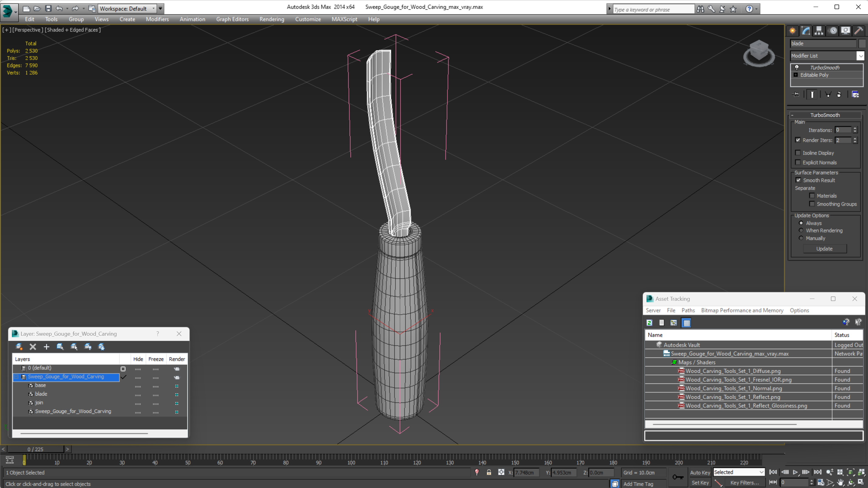Click Open file icon in title bar
The height and width of the screenshot is (488, 868).
(37, 9)
